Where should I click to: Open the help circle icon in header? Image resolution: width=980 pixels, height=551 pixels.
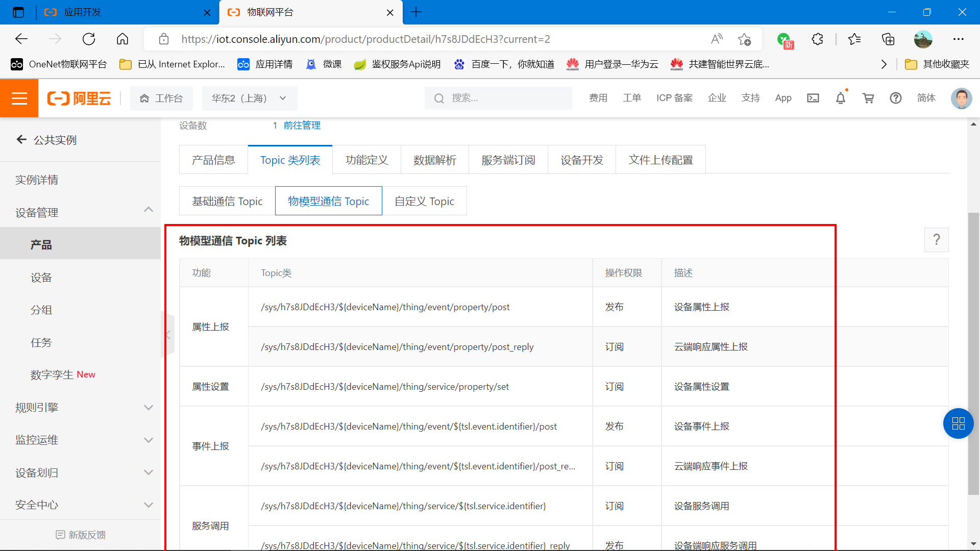pyautogui.click(x=896, y=98)
